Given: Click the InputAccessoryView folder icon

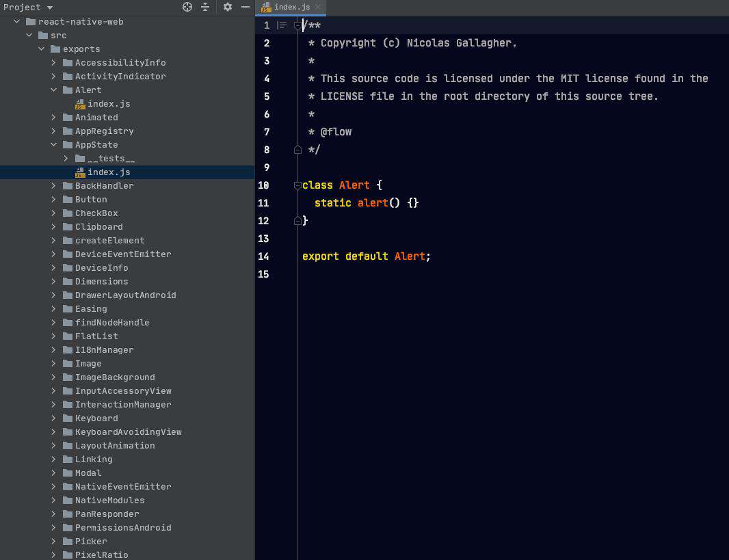Looking at the screenshot, I should [68, 390].
